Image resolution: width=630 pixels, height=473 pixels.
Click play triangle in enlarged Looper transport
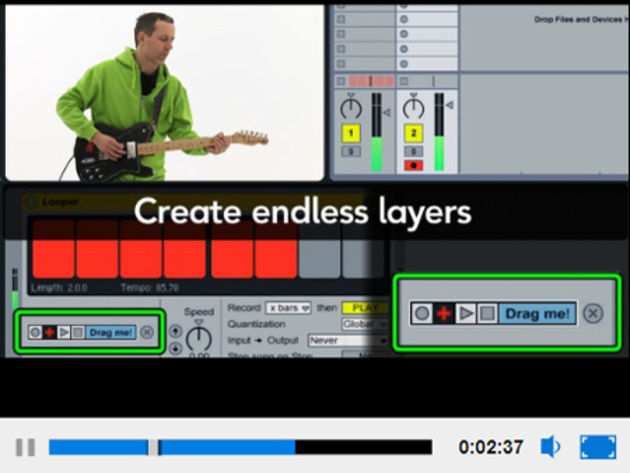coord(465,313)
